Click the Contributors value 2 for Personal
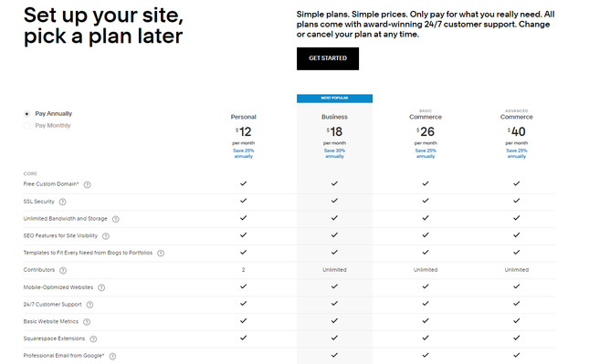 pyautogui.click(x=244, y=270)
